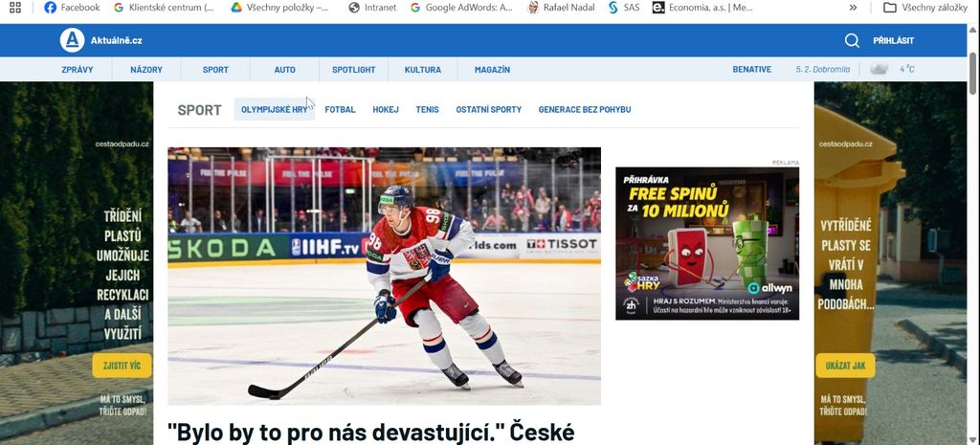Open the Intranet globe bookmark
This screenshot has width=980, height=445.
[x=372, y=8]
